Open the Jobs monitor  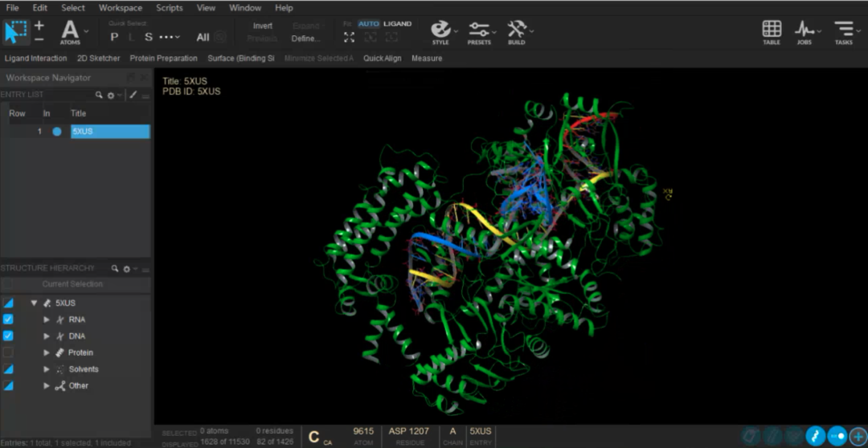pos(805,31)
